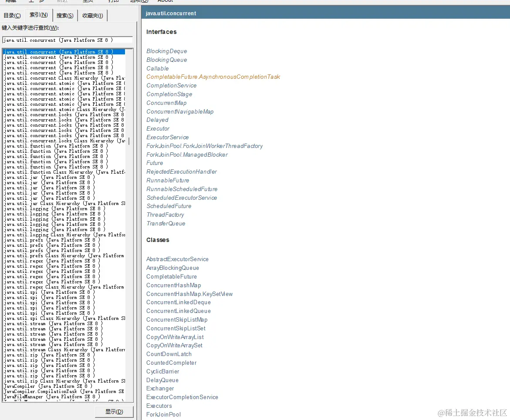Open the Executor interface link
The height and width of the screenshot is (420, 510).
tap(158, 129)
